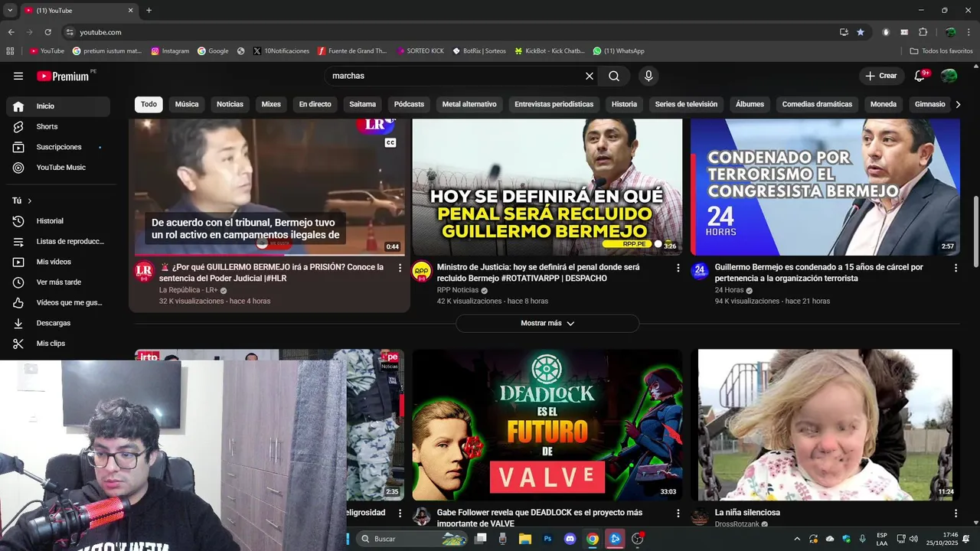Viewport: 980px width, 551px height.
Task: Select the Noticias filter chip
Action: [x=230, y=104]
